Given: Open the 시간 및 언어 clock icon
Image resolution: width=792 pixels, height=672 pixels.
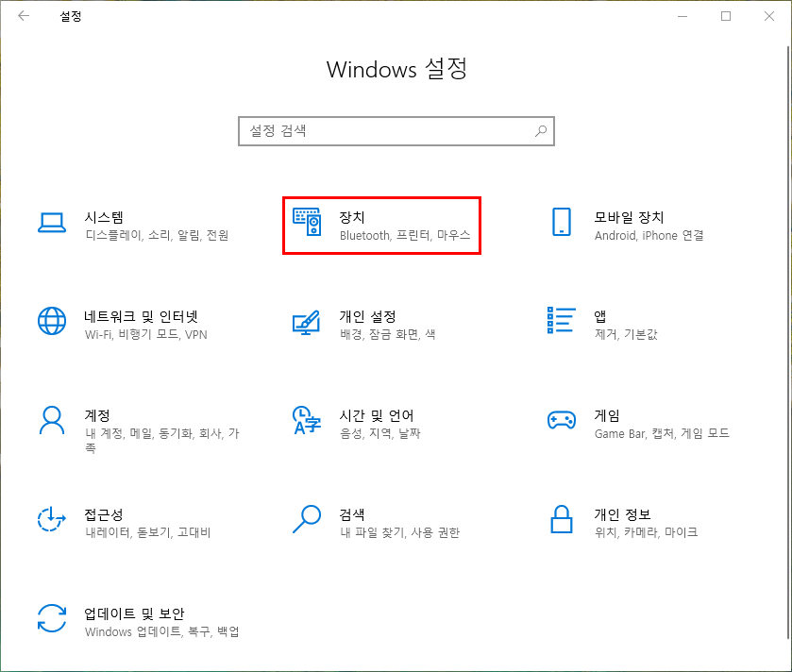Looking at the screenshot, I should click(307, 420).
